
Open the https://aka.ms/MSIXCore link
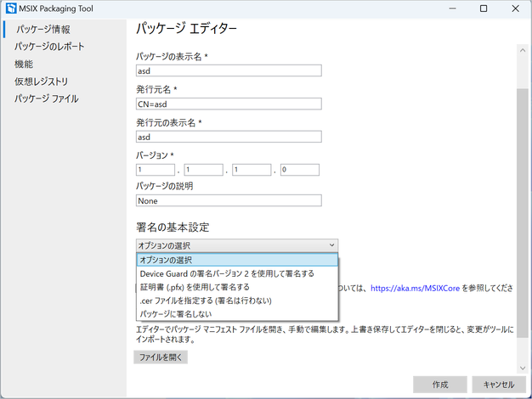(415, 288)
